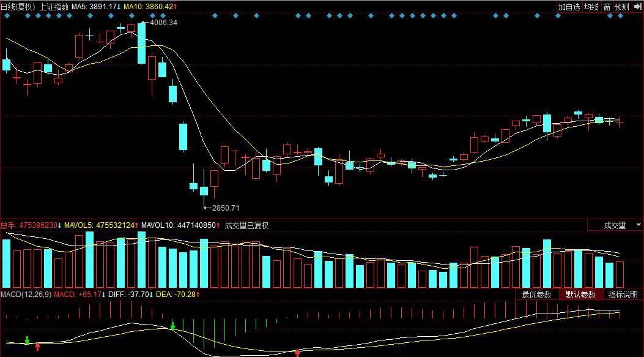Image resolution: width=644 pixels, height=357 pixels.
Task: Click the tall cyan candlestick at the 4006.34 peak
Action: (x=142, y=43)
